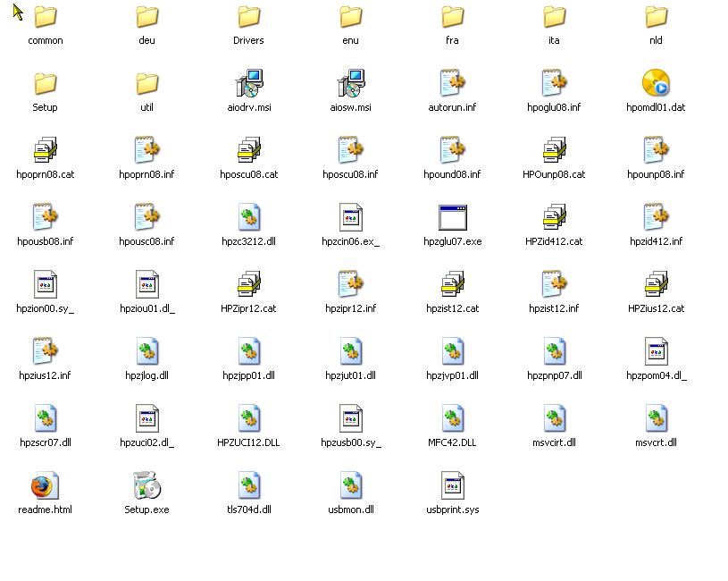Click the usbprint.sys system file
Viewport: 728px width, 581px height.
tap(452, 486)
